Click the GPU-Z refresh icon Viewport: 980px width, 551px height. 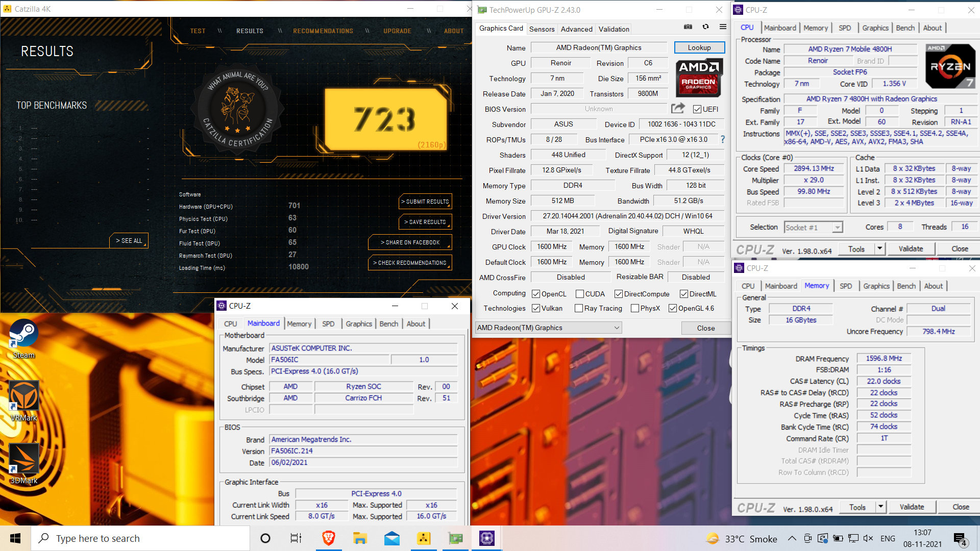pos(705,27)
